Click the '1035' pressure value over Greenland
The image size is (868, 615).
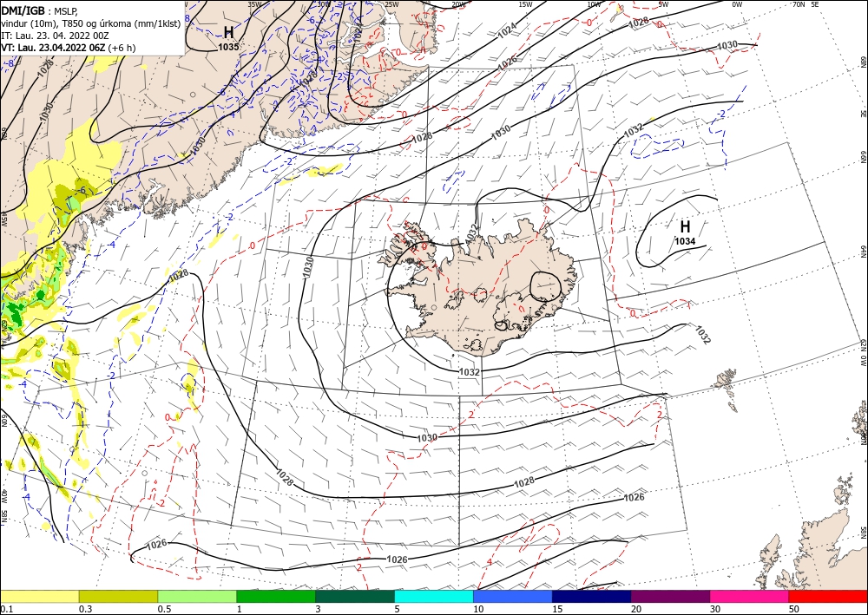tap(228, 47)
